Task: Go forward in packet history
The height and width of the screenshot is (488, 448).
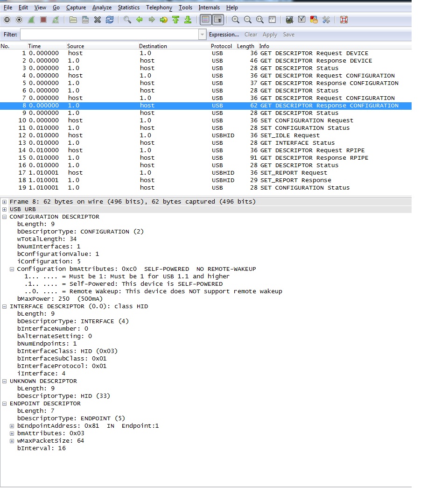Action: click(x=152, y=20)
